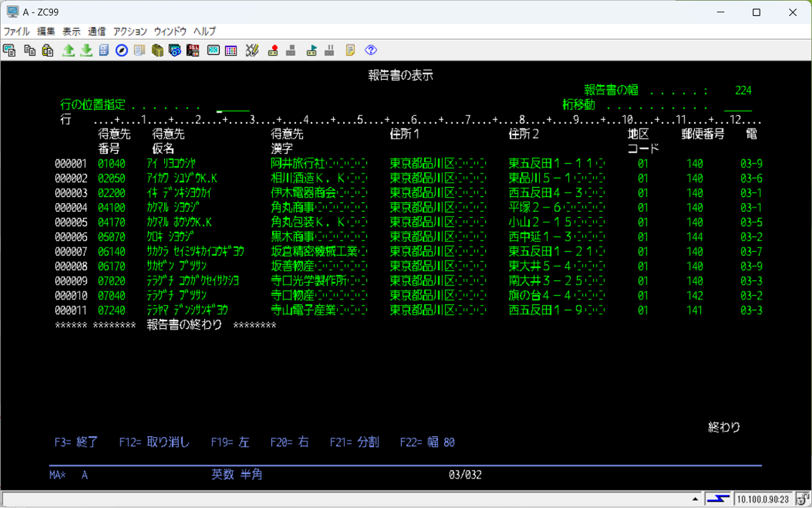Open the 表示 menu
Image resolution: width=812 pixels, height=508 pixels.
pyautogui.click(x=72, y=31)
